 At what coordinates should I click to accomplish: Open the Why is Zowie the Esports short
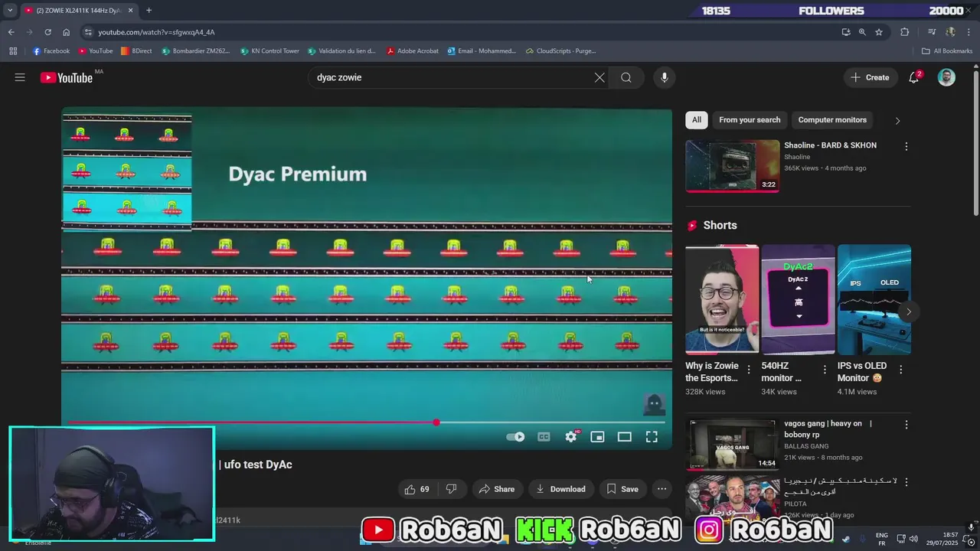pyautogui.click(x=722, y=299)
